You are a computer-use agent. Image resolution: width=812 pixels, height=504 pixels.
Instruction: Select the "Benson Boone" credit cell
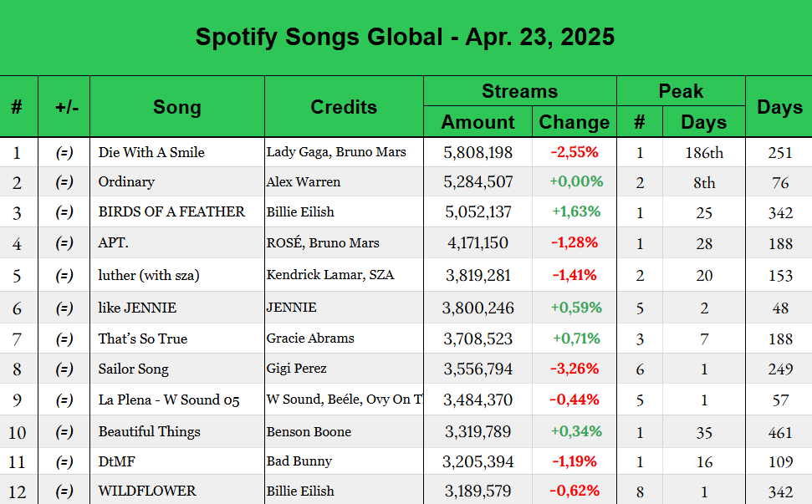(309, 431)
